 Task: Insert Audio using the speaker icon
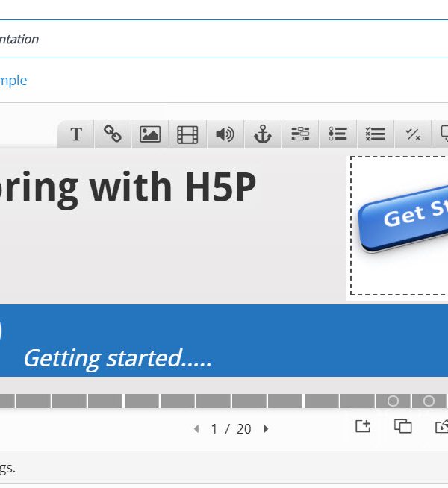point(225,134)
